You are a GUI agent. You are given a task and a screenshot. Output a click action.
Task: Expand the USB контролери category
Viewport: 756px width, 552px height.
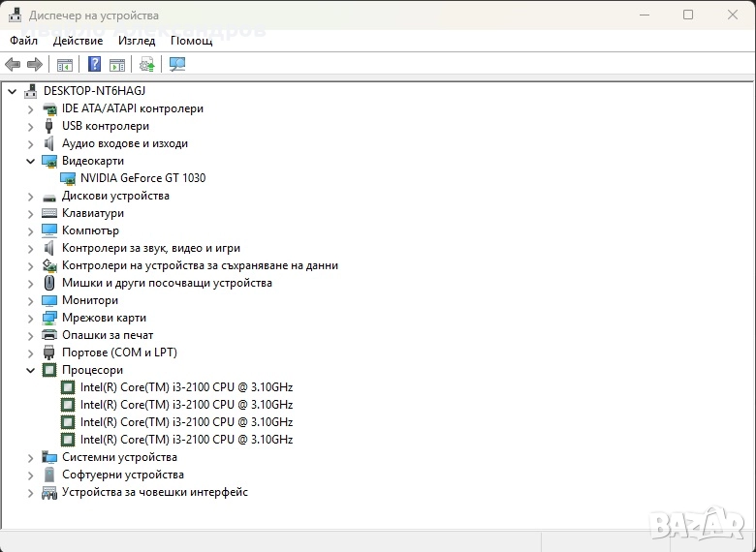pyautogui.click(x=30, y=126)
